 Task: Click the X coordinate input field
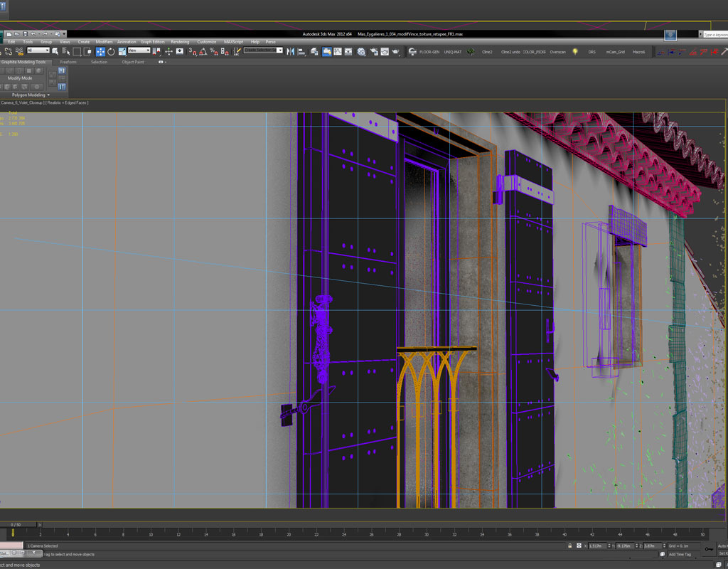pos(599,546)
